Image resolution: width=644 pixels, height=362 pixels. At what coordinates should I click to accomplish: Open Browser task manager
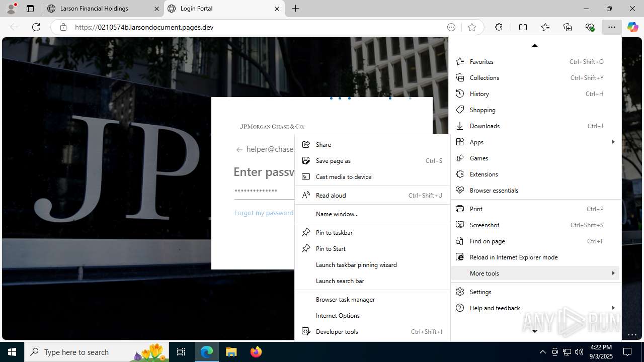click(x=372, y=299)
